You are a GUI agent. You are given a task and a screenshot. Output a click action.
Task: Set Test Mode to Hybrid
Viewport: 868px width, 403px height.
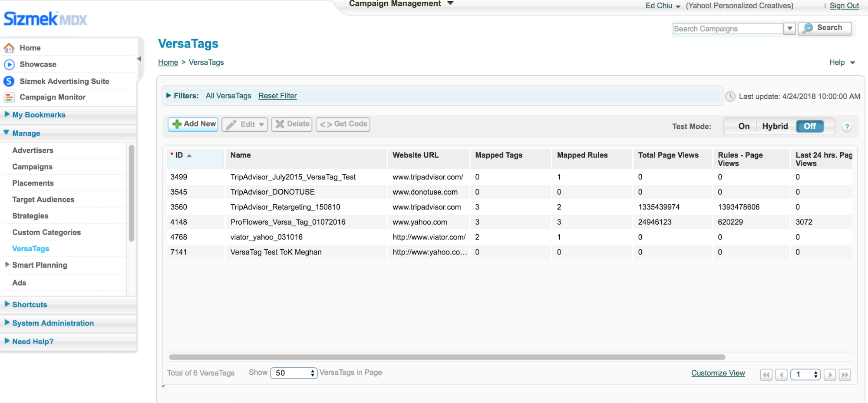[x=775, y=126]
